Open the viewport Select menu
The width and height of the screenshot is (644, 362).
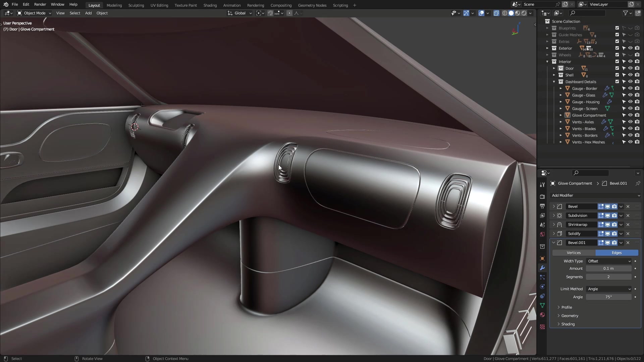point(75,13)
